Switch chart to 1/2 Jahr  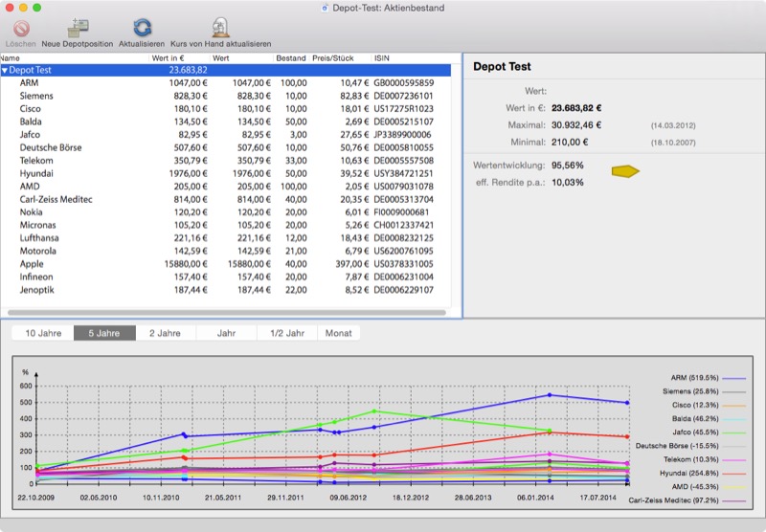(287, 333)
